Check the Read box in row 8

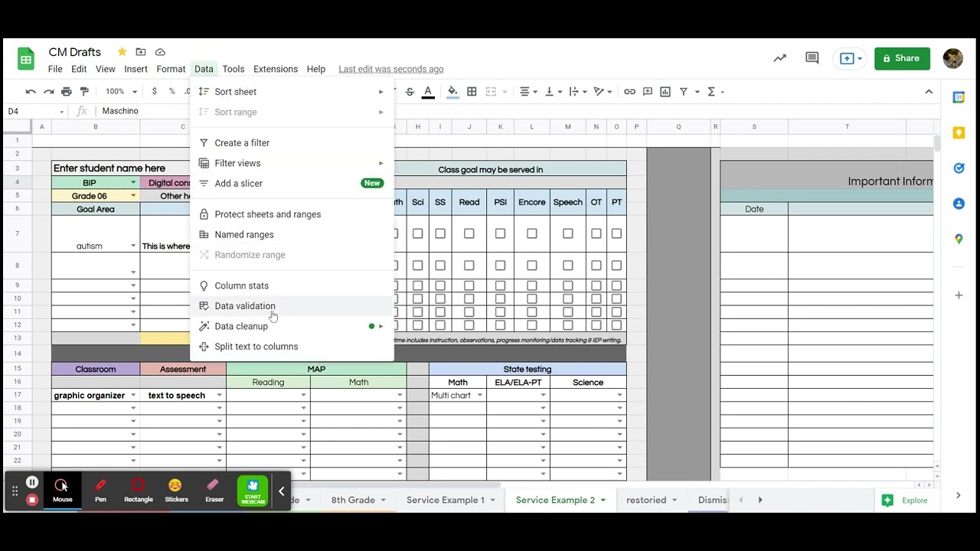469,266
